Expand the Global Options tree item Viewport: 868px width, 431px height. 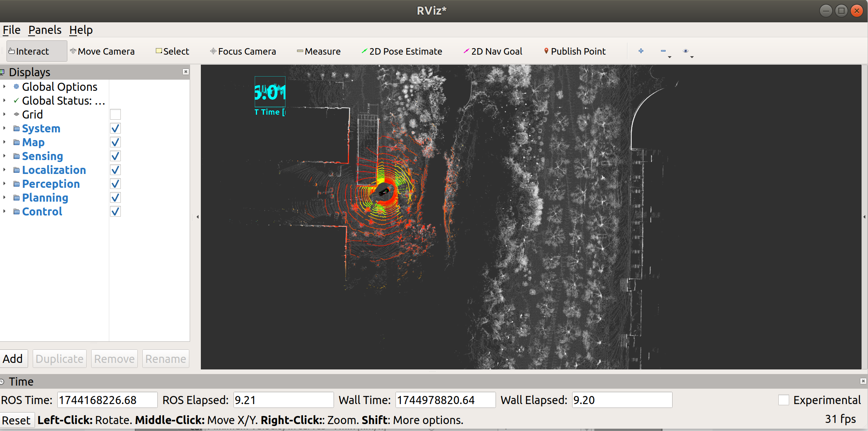click(x=4, y=87)
